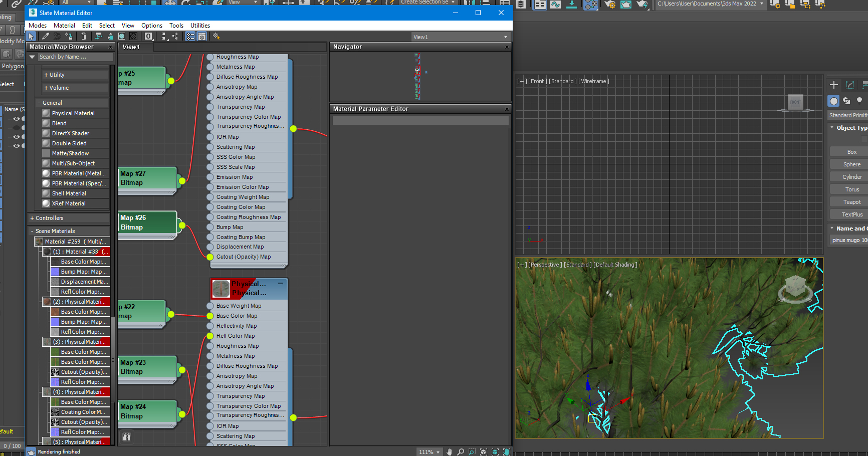Collapse the lower Physical Material node
Image resolution: width=868 pixels, height=456 pixels.
(281, 284)
